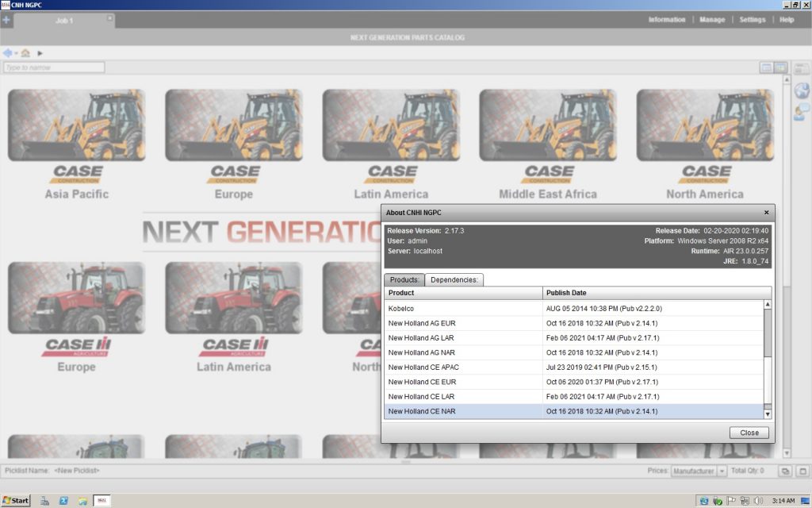
Task: Click down arrow of products list scrollbar
Action: 768,414
